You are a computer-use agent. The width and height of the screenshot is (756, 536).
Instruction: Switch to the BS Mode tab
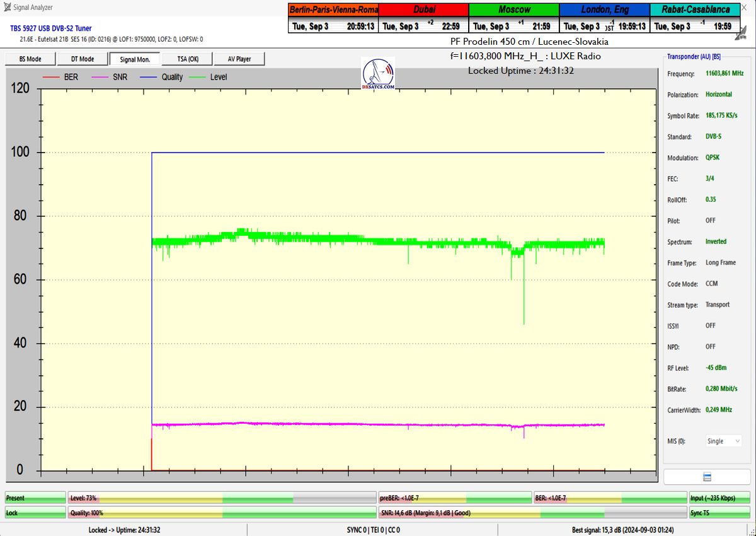30,59
